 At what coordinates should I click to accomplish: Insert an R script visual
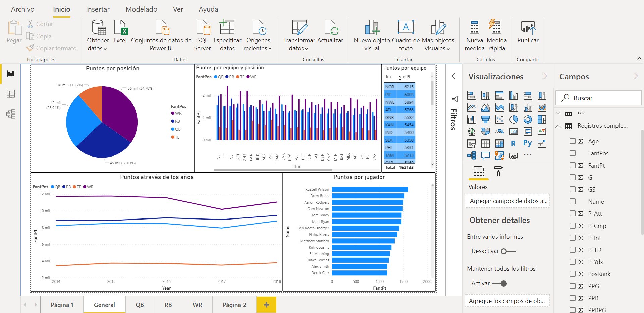(514, 143)
